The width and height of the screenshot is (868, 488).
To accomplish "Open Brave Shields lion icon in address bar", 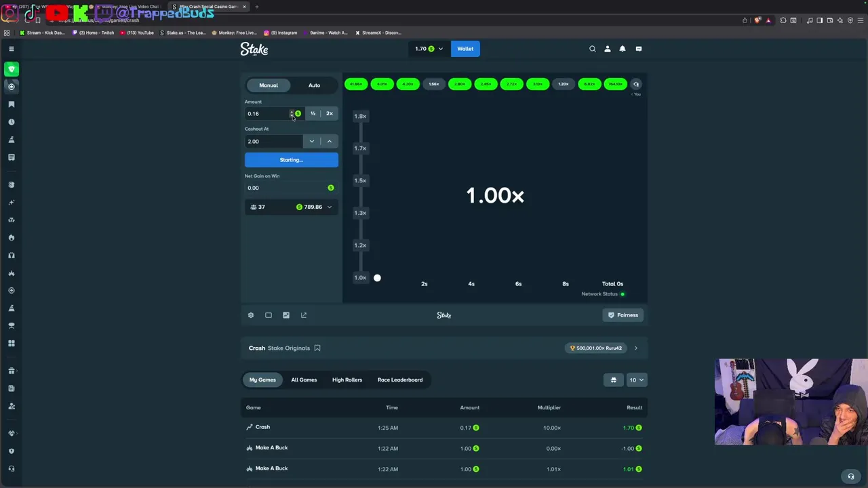I will [757, 20].
